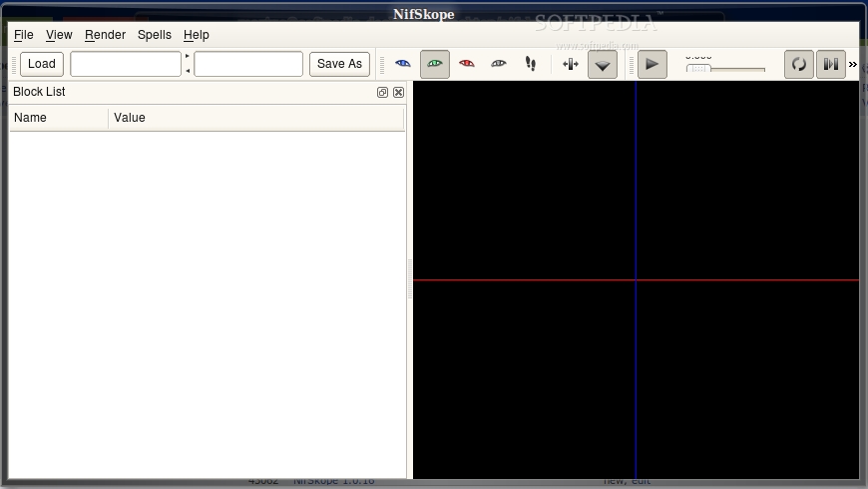Toggle the green eye view button

(x=434, y=64)
